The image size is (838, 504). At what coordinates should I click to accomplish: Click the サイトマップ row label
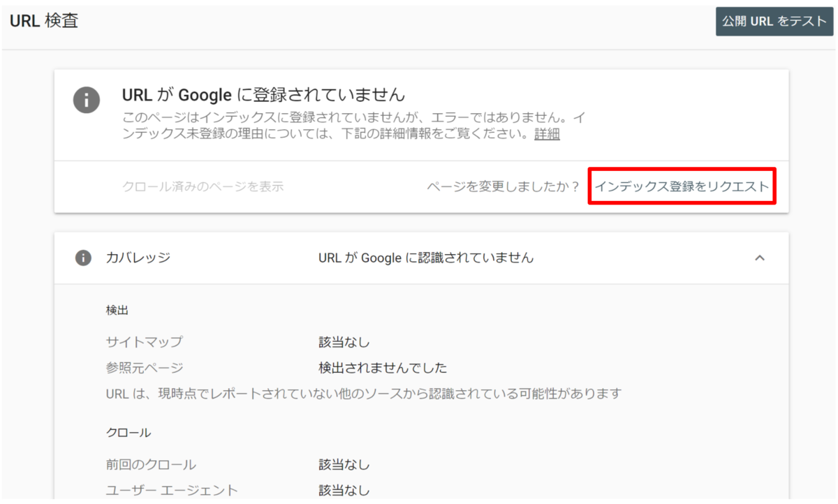click(145, 342)
